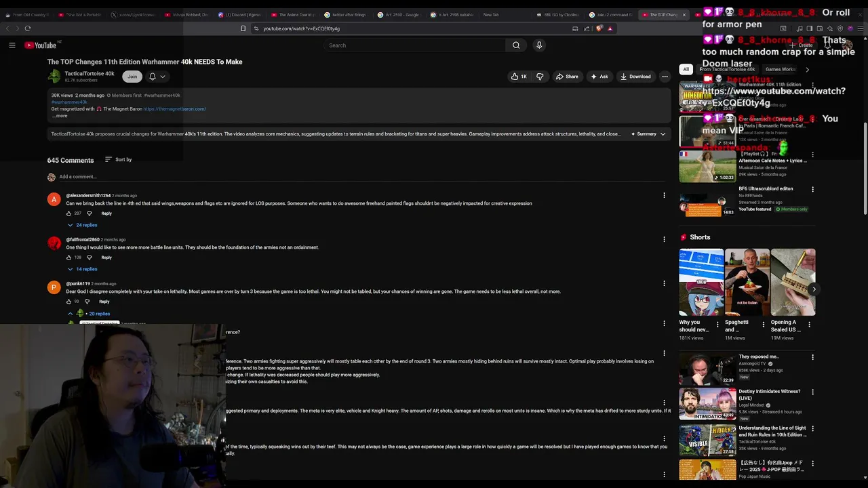Dislike fullfrontal2860's comment
This screenshot has width=868, height=488.
pos(89,258)
